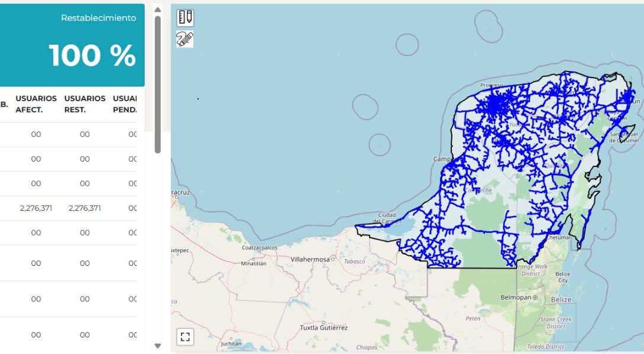Click the Progreso label on the map

491,85
